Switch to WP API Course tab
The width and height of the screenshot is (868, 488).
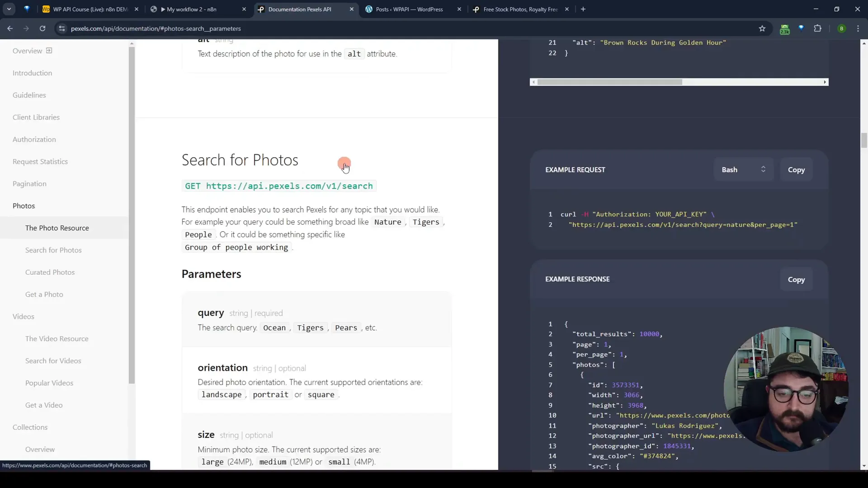point(90,9)
